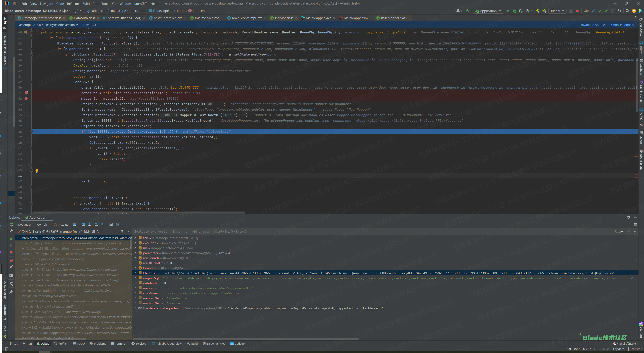
Task: Expand the originalSql variable node
Action: tap(135, 278)
